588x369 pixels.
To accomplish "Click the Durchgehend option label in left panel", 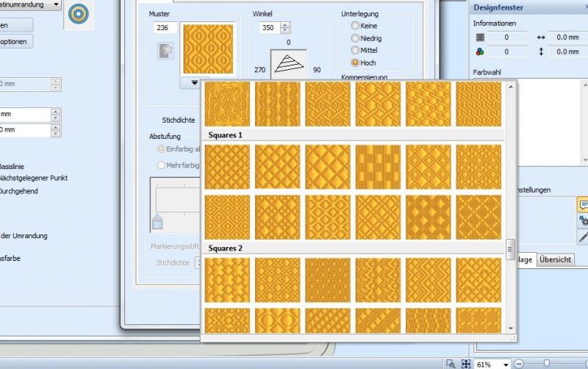I will [19, 191].
